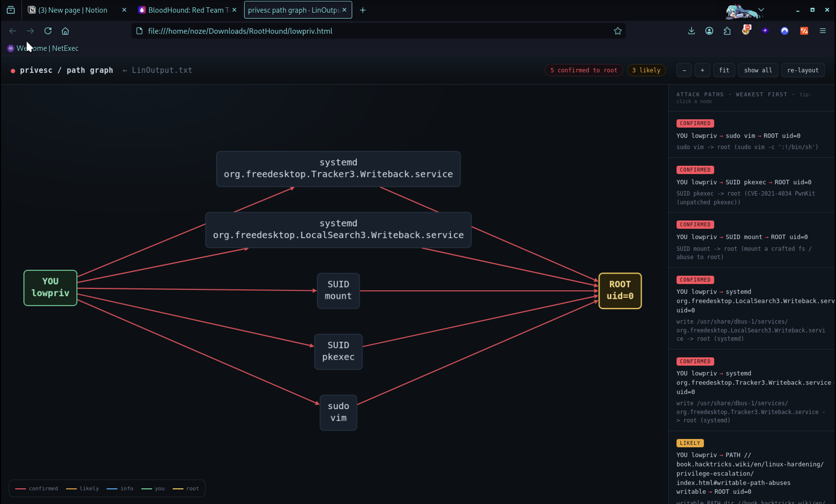
Task: Click the extension icon with red badge
Action: [x=746, y=30]
